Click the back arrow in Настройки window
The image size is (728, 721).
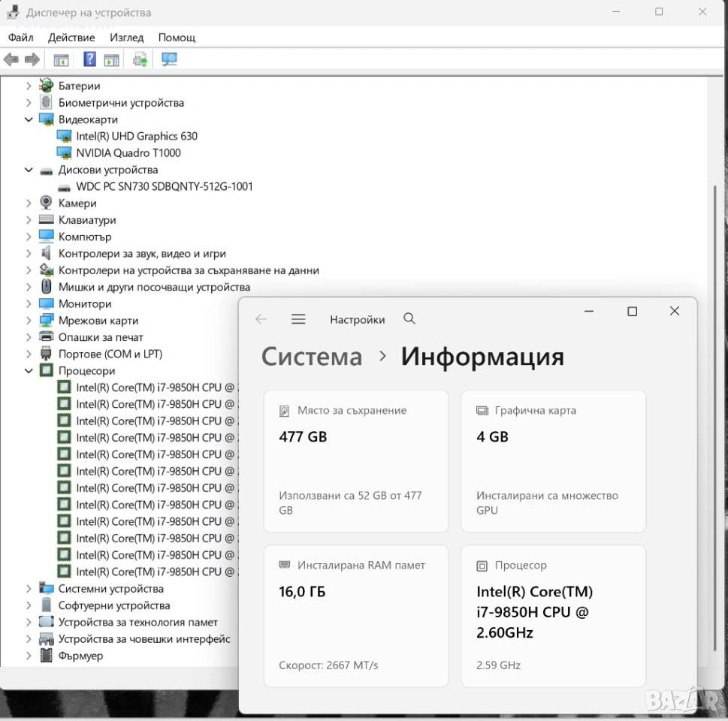pyautogui.click(x=261, y=319)
